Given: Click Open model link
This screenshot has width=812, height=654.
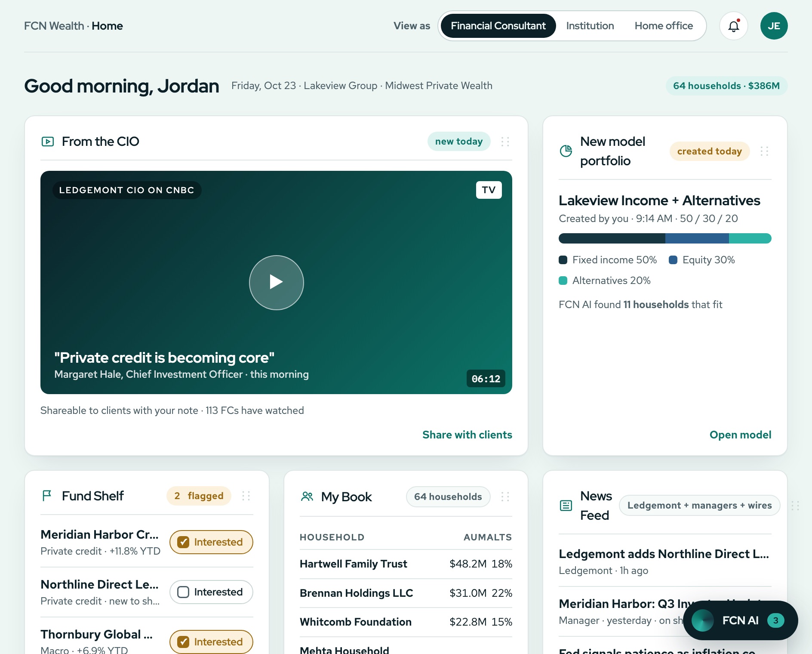Looking at the screenshot, I should pos(740,435).
